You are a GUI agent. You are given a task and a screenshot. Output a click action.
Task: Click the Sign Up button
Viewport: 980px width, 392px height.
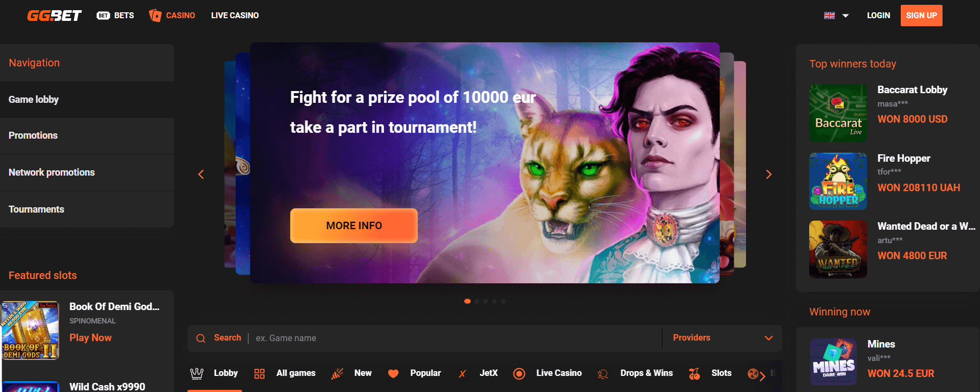[x=921, y=16]
